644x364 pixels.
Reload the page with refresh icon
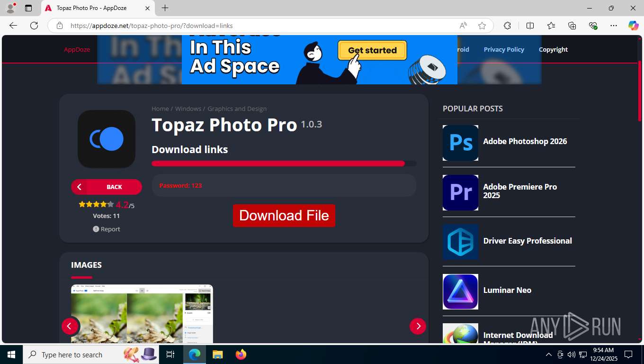(34, 26)
